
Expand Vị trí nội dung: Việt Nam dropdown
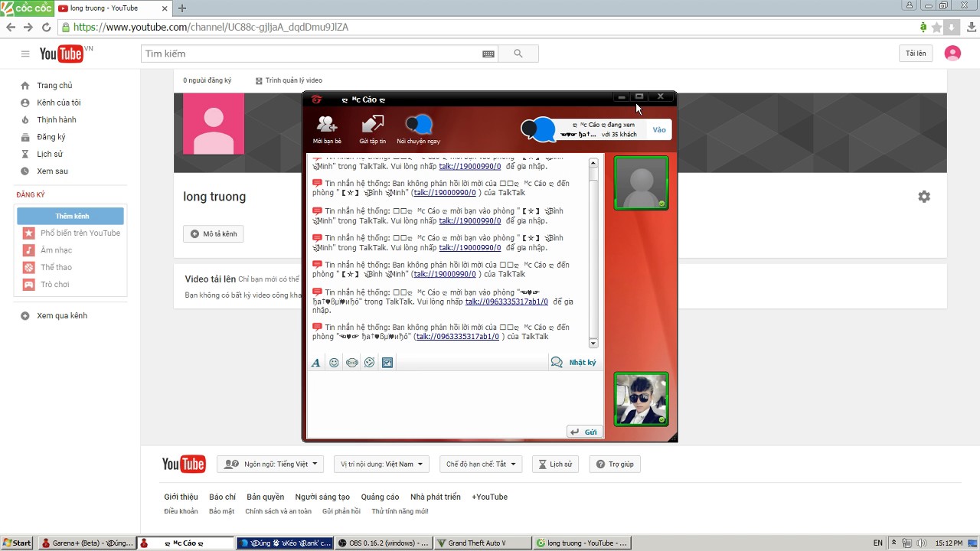381,464
